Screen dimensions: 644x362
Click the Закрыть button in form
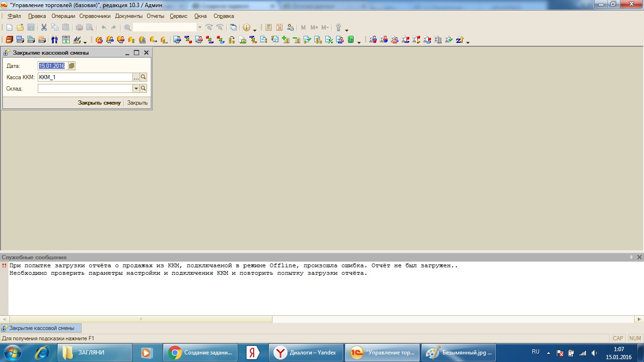[137, 103]
